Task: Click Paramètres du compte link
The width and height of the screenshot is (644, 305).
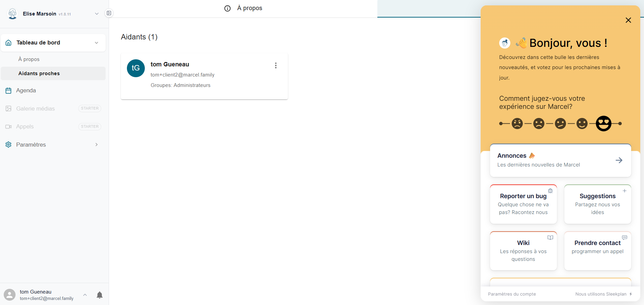Action: pyautogui.click(x=512, y=294)
